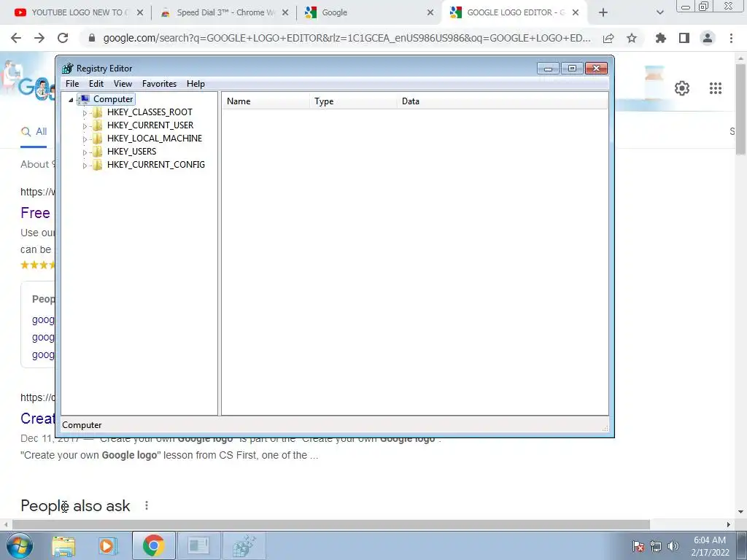Reload the Chrome page

click(63, 38)
